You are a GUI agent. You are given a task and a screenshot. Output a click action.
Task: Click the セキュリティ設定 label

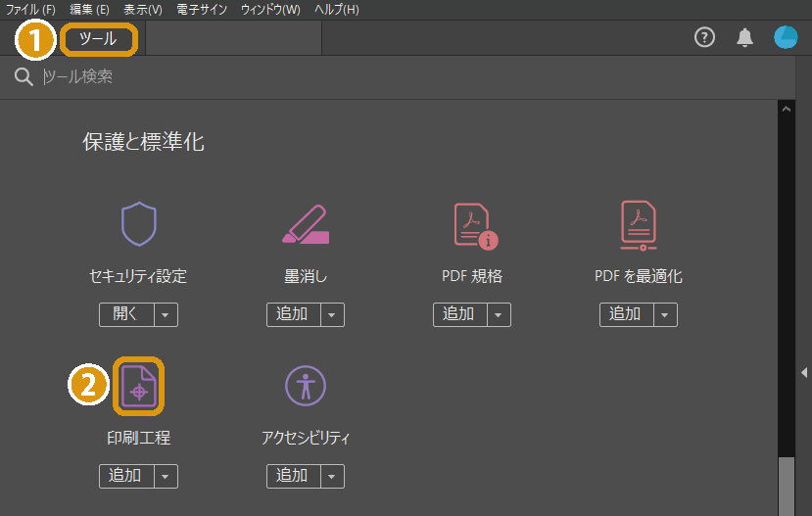[138, 276]
